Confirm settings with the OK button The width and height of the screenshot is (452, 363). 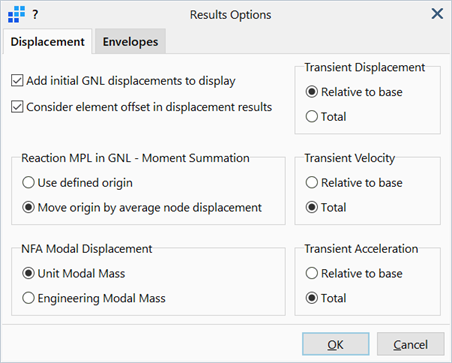pyautogui.click(x=336, y=344)
